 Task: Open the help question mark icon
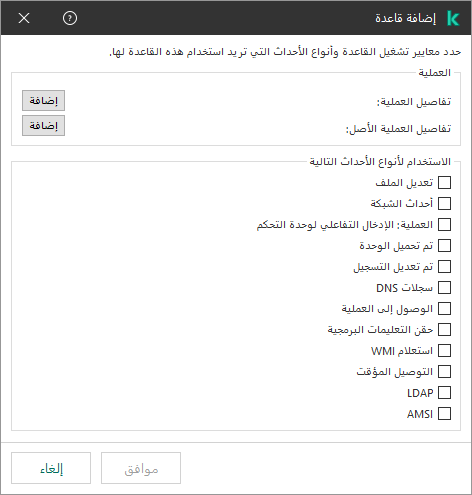(x=70, y=18)
